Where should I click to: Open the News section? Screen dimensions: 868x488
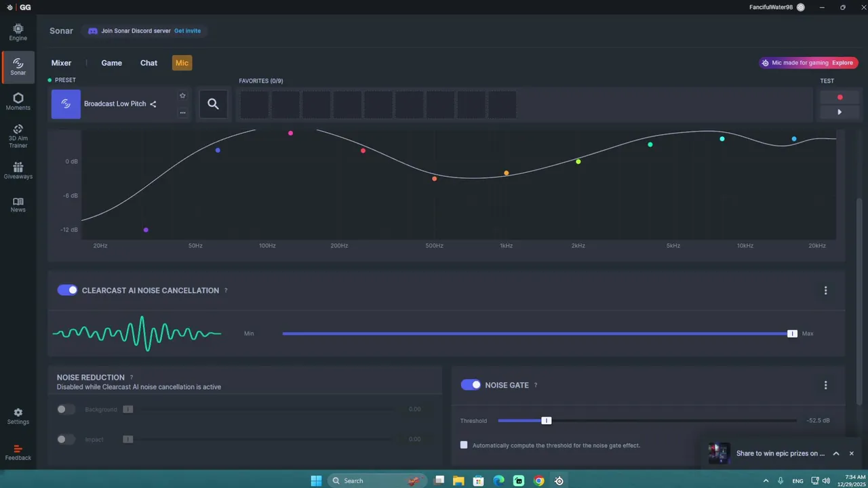pyautogui.click(x=18, y=205)
